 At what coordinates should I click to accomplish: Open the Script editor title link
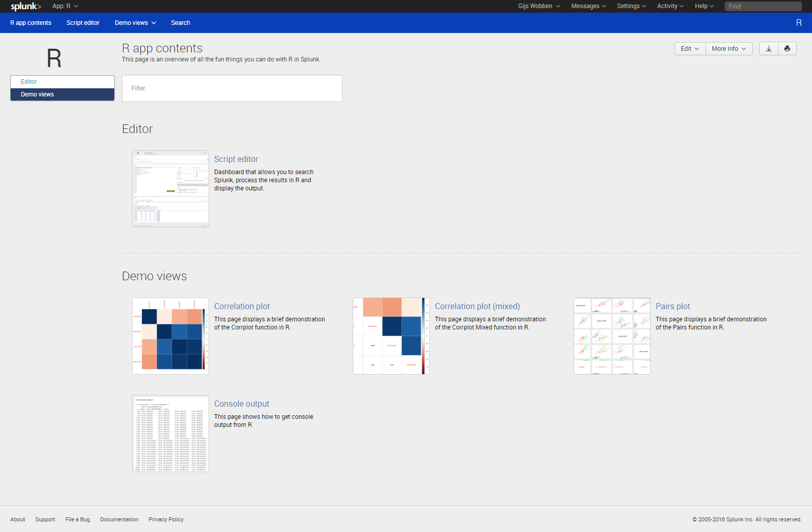236,159
